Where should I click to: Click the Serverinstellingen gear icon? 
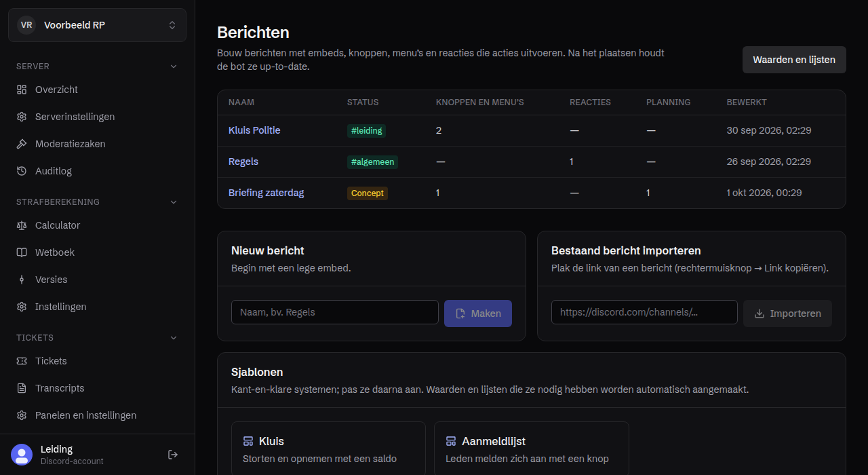(x=22, y=117)
